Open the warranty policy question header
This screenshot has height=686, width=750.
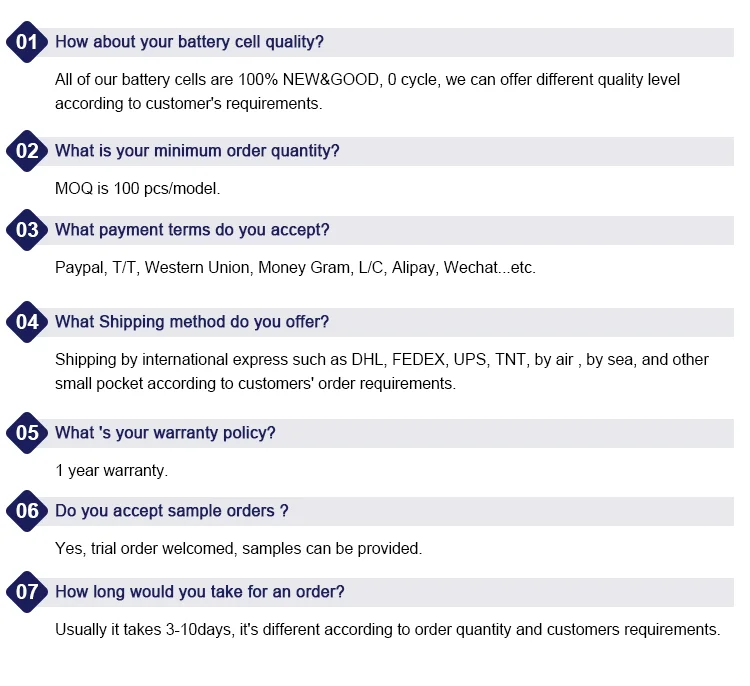[165, 433]
